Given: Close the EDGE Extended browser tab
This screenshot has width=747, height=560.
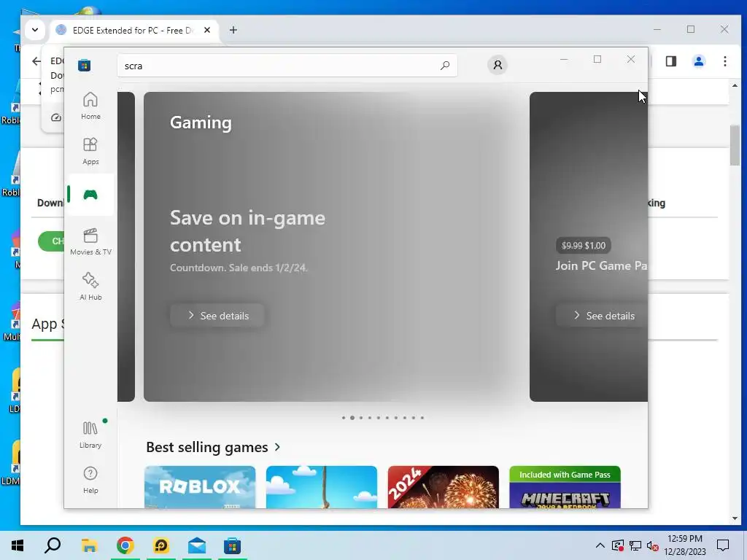Looking at the screenshot, I should coord(207,30).
